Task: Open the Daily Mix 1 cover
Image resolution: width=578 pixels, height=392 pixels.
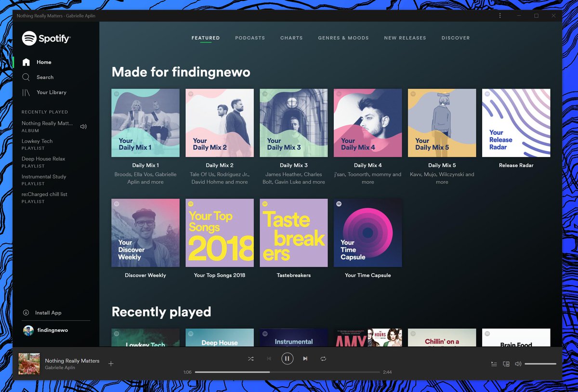Action: [x=145, y=123]
